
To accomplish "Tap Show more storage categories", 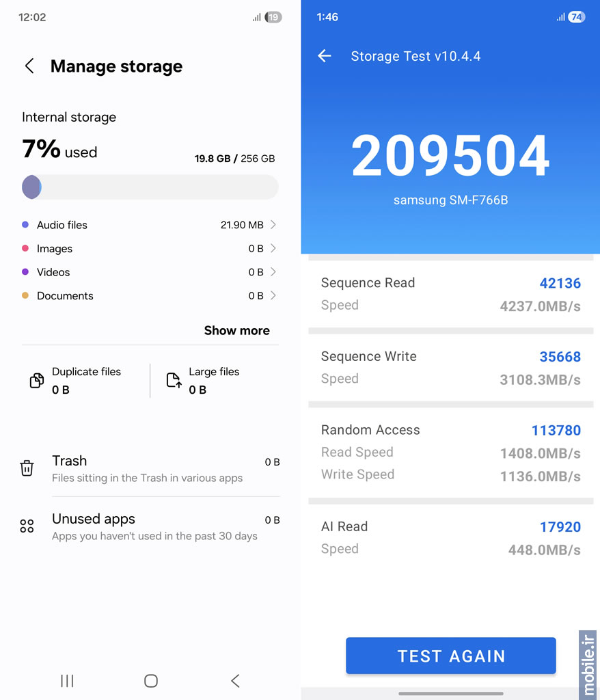I will (237, 330).
